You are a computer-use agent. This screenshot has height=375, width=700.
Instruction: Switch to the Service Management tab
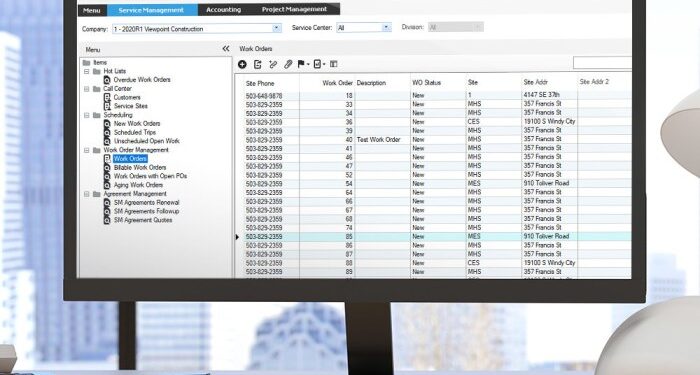(151, 10)
